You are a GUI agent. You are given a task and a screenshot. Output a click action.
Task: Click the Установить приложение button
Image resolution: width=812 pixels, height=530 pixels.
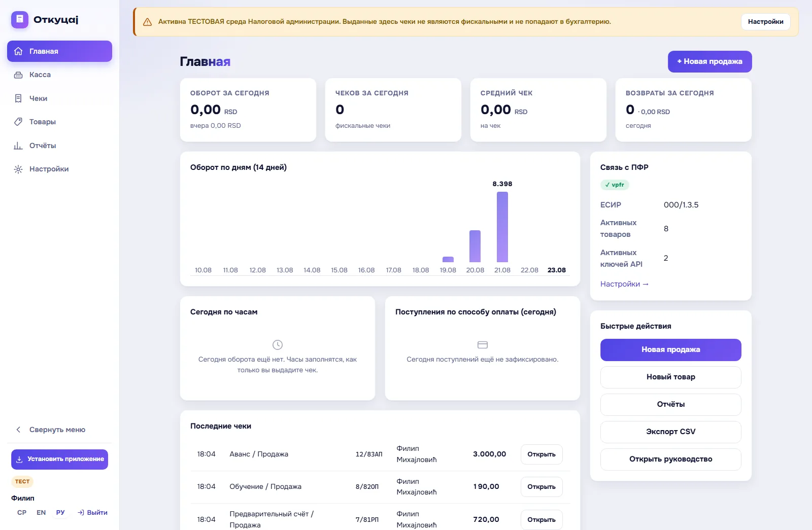(x=59, y=460)
